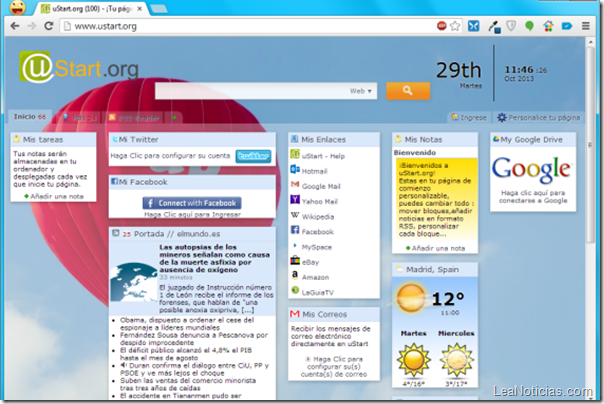This screenshot has width=604, height=404.
Task: Open the elmundo.es Portada feed header
Action: pos(192,234)
